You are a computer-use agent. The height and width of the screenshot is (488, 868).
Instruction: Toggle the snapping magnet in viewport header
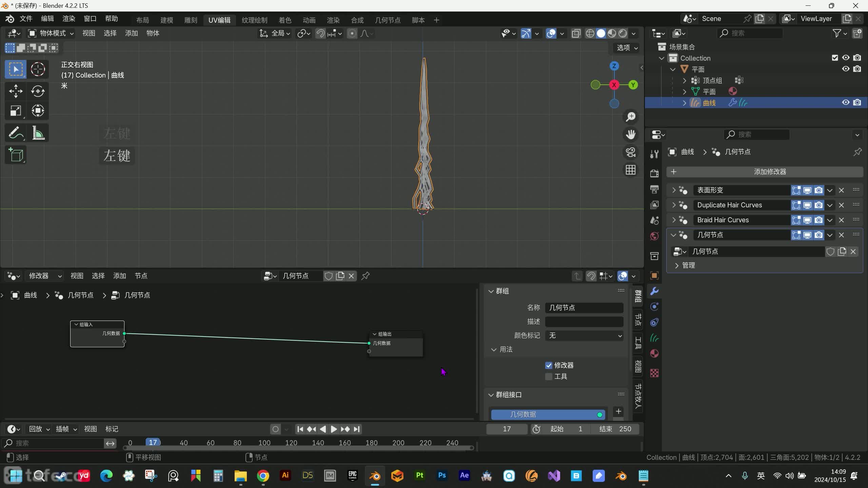point(320,33)
